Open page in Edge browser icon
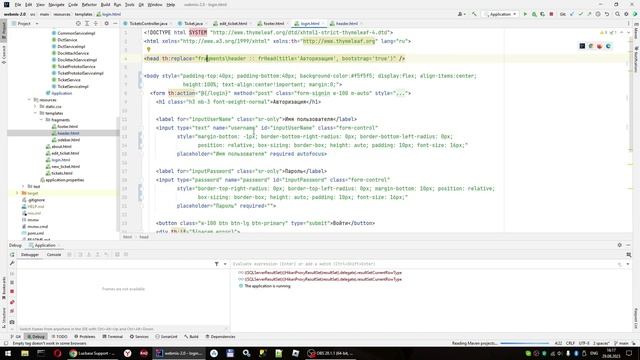The height and width of the screenshot is (360, 640). pyautogui.click(x=608, y=46)
